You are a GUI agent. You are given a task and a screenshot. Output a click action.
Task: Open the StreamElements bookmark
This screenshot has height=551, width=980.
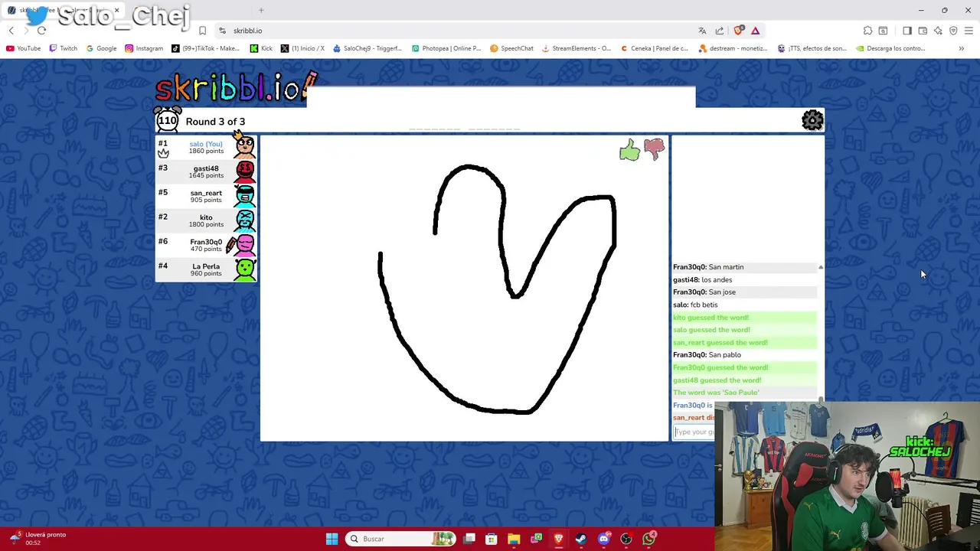(577, 48)
